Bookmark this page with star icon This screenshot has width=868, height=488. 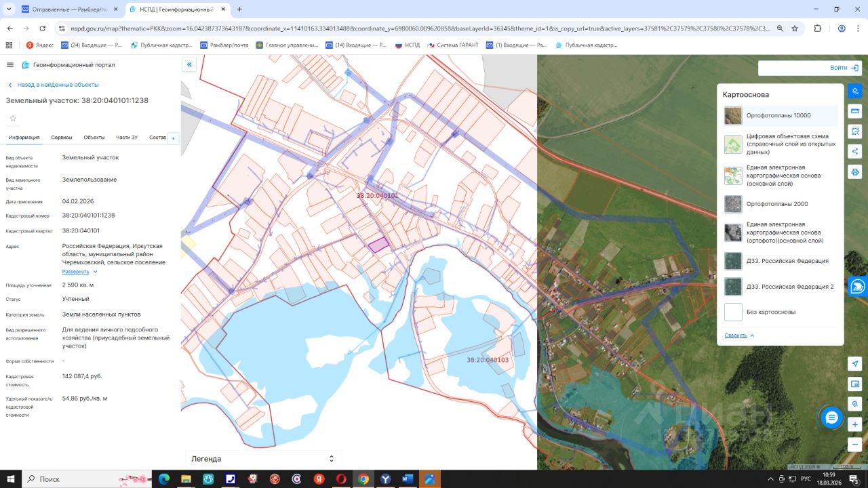pos(795,28)
